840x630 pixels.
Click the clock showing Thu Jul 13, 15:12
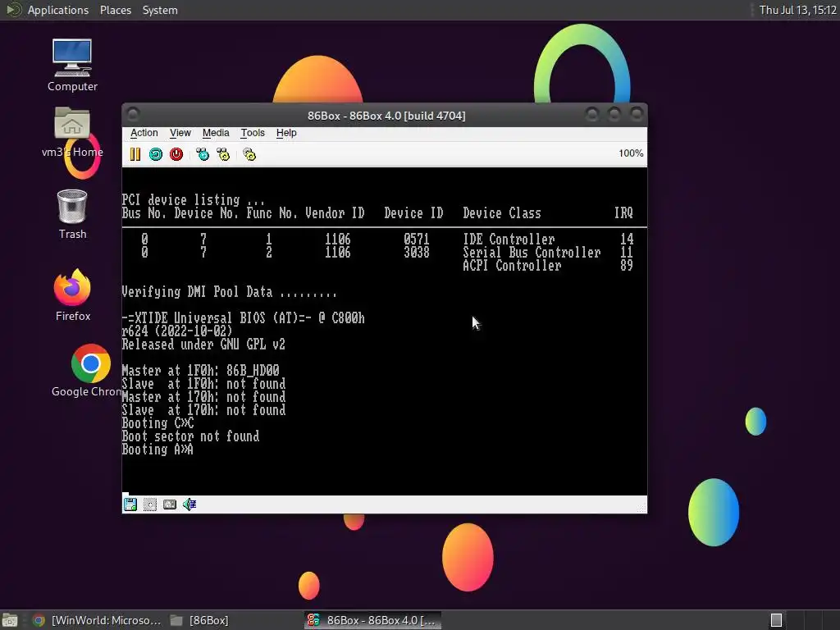797,10
